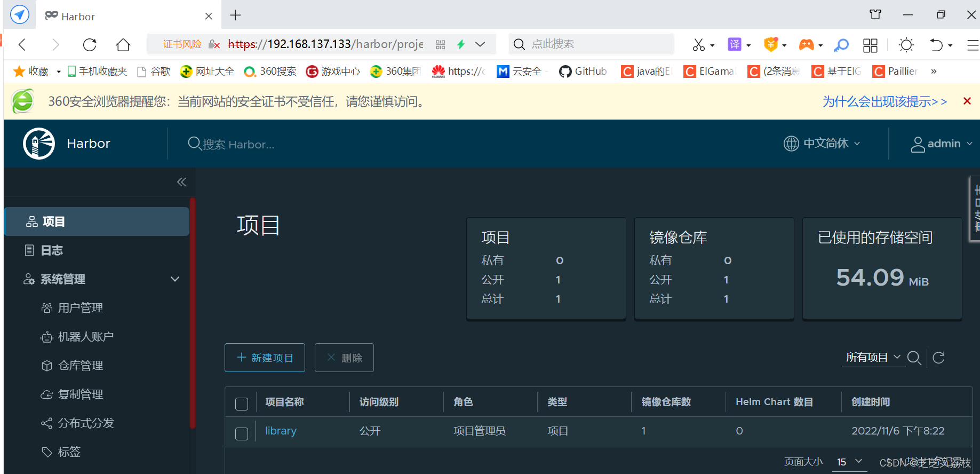Open the four-squares apps grid icon
This screenshot has height=474, width=980.
pos(870,45)
